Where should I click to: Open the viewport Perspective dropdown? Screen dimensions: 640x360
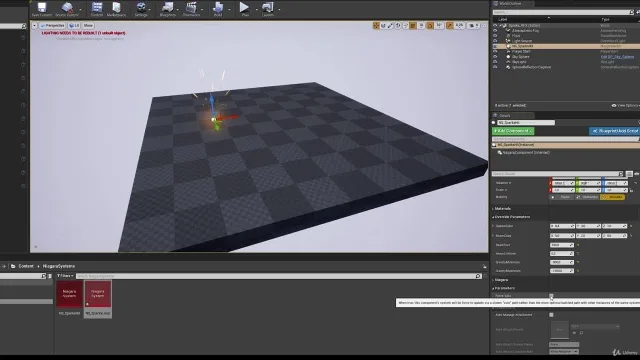pos(52,26)
